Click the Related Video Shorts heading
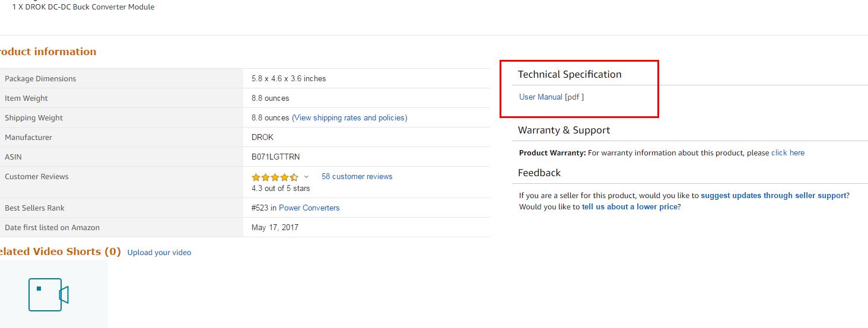Image resolution: width=868 pixels, height=328 pixels. [59, 252]
